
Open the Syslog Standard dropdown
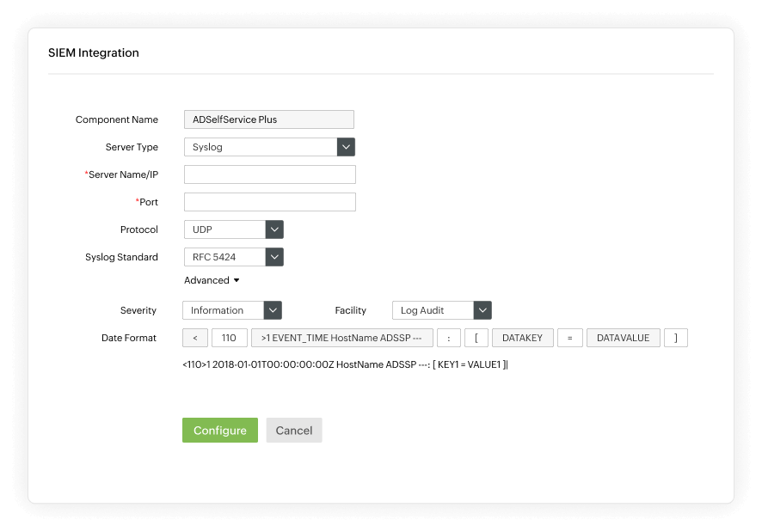point(273,256)
